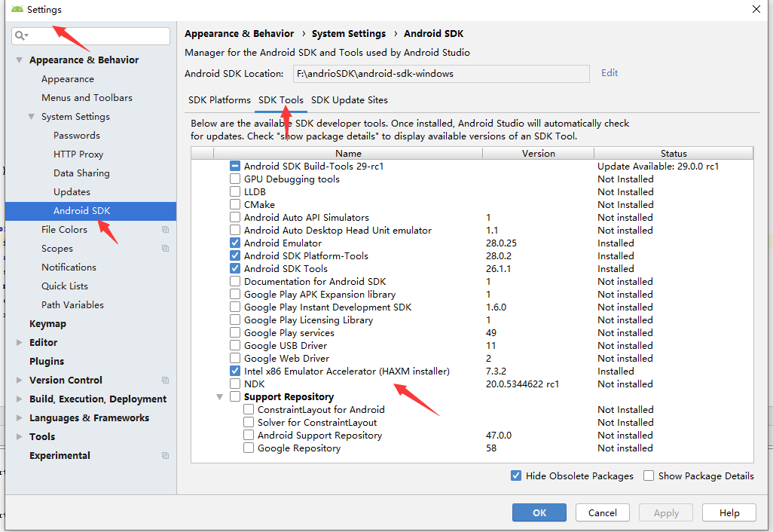Image resolution: width=773 pixels, height=532 pixels.
Task: Check the CMake checkbox
Action: pos(235,205)
